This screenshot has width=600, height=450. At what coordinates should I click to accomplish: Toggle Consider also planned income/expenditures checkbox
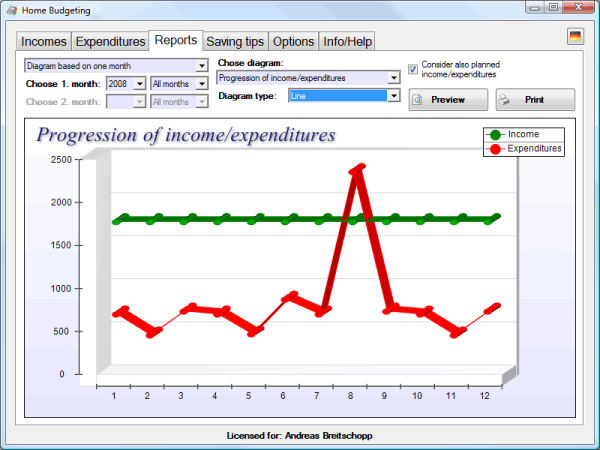(x=413, y=69)
